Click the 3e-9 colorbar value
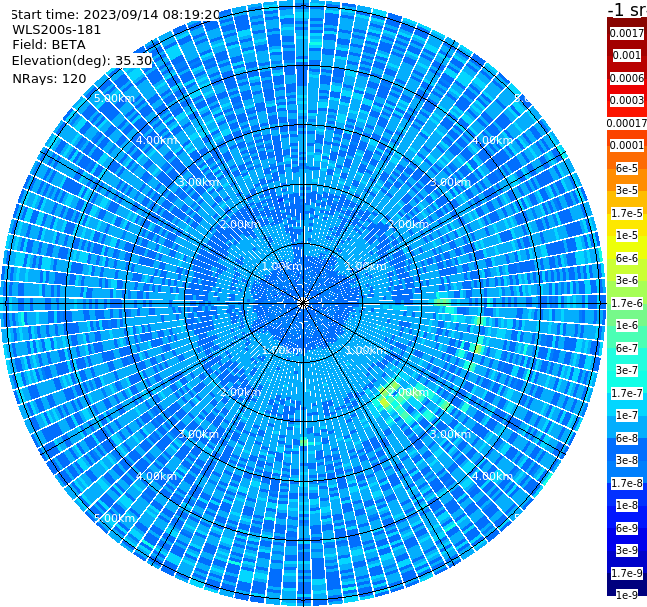Screen dimensions: 647x607 (627, 550)
